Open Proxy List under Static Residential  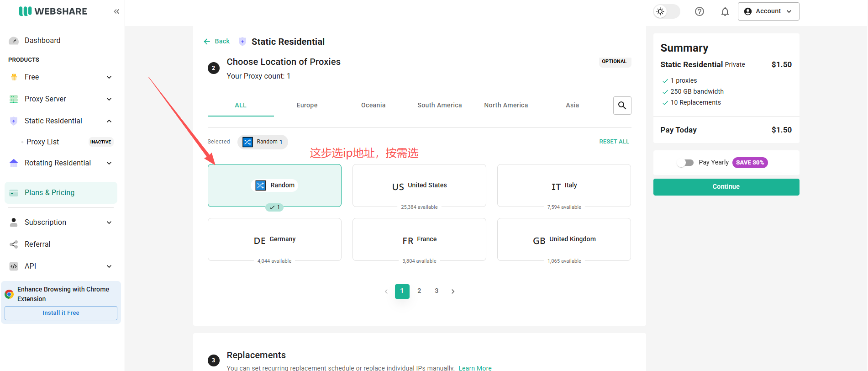(x=42, y=142)
